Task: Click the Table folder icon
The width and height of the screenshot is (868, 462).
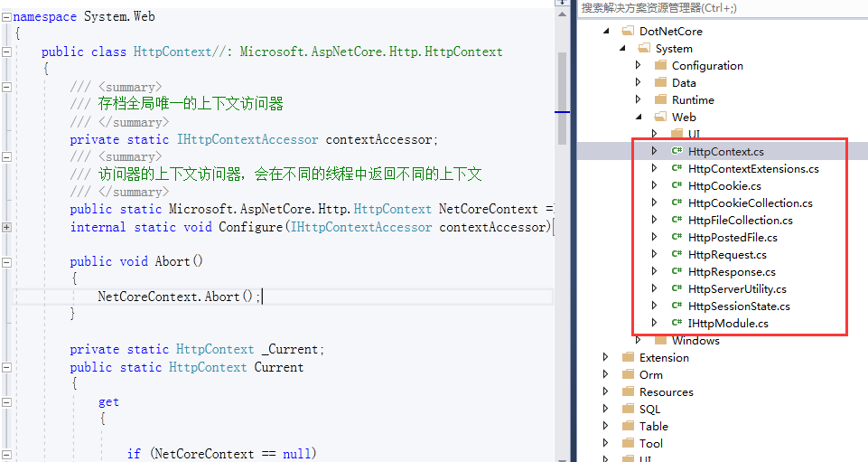Action: (x=628, y=426)
